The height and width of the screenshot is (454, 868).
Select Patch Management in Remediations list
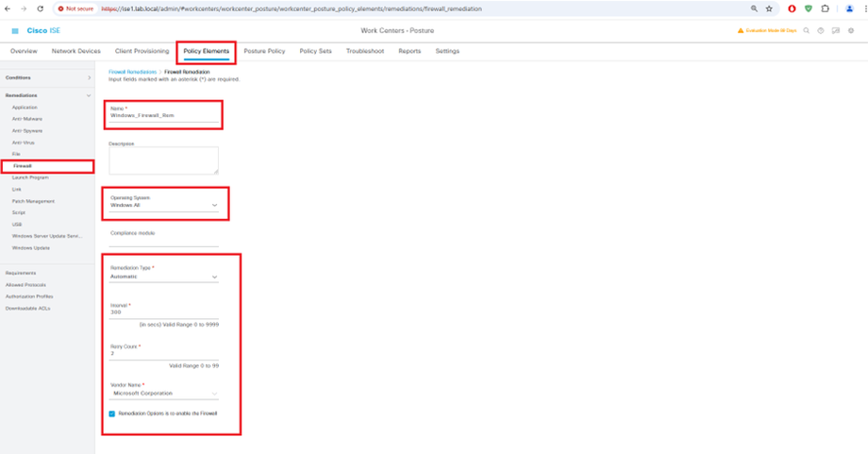coord(33,202)
